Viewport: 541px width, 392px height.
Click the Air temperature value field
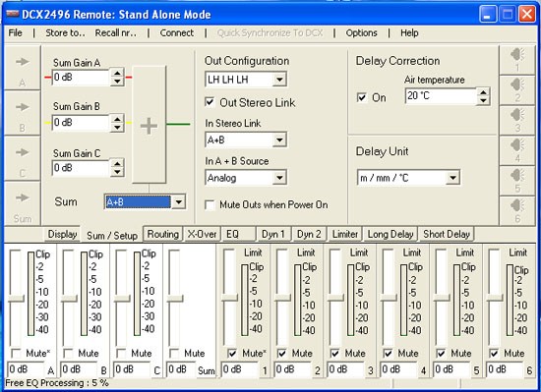pyautogui.click(x=441, y=96)
